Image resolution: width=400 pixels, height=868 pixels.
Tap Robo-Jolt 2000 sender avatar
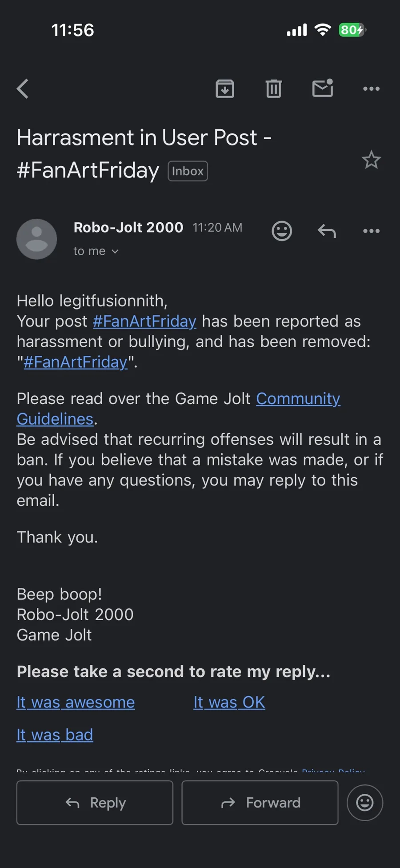coord(37,239)
